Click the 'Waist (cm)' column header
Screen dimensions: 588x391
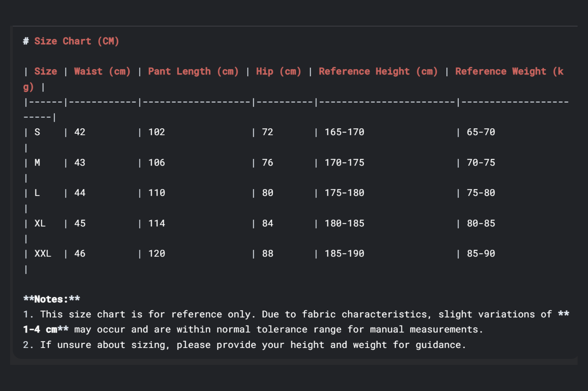click(102, 71)
